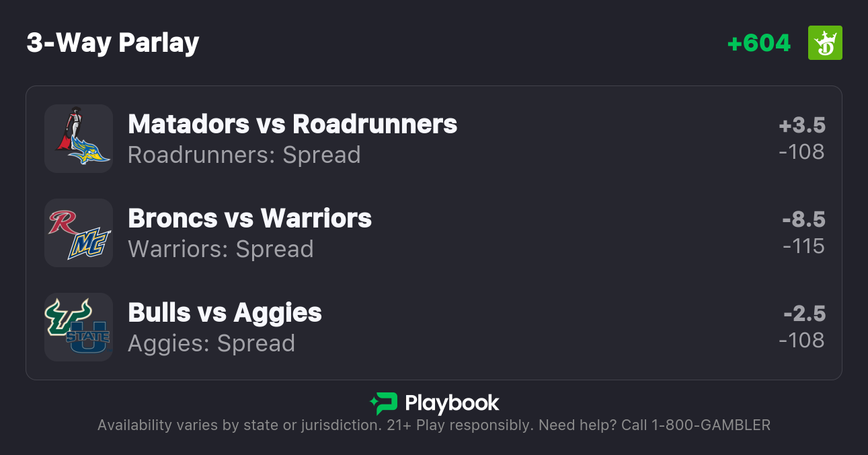Viewport: 868px width, 455px height.
Task: Click the Warriors: Spread bet label
Action: pyautogui.click(x=221, y=249)
